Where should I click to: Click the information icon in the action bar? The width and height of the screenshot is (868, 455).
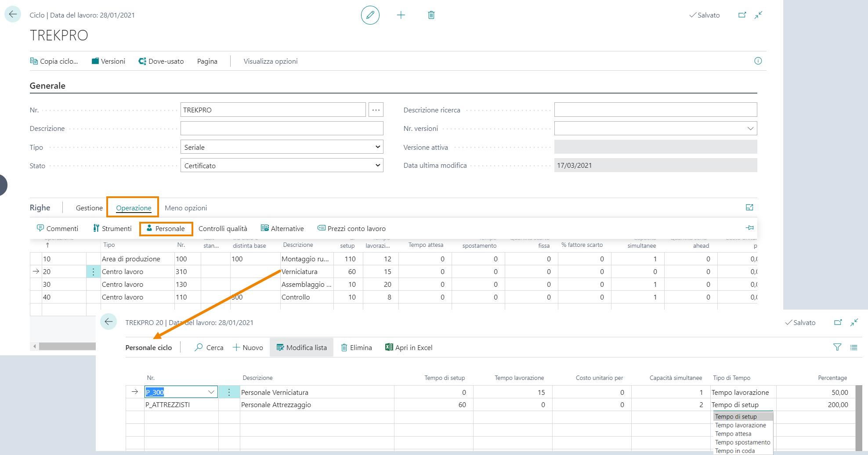coord(758,61)
